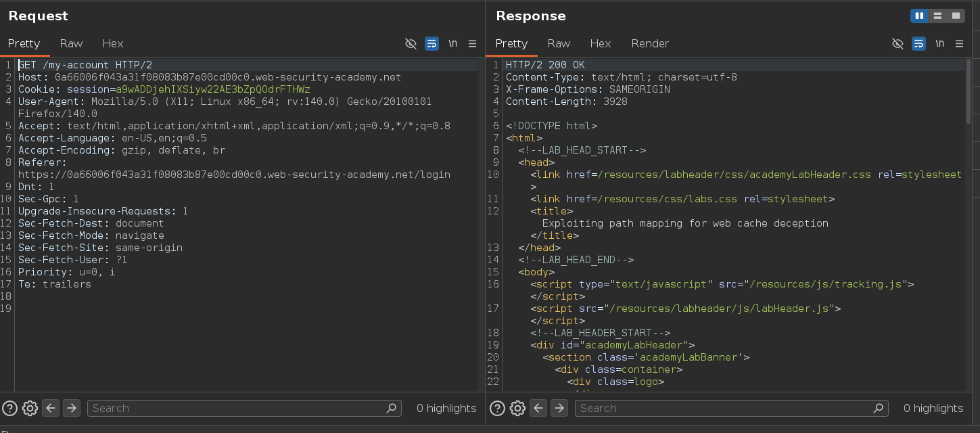Click magnifier icon in Request search box
Screen dimensions: 980x433
[x=391, y=408]
